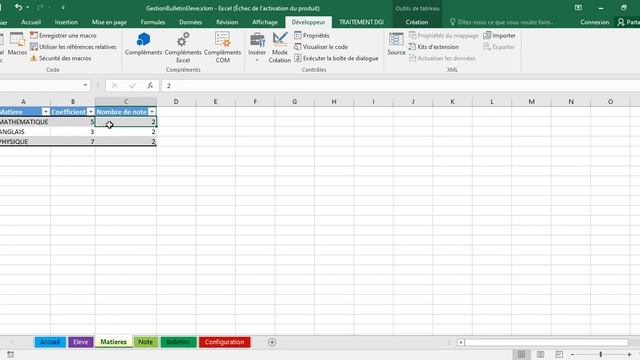Viewport: 640px width, 360px height.
Task: Open the Création table tools tab
Action: pos(417,22)
